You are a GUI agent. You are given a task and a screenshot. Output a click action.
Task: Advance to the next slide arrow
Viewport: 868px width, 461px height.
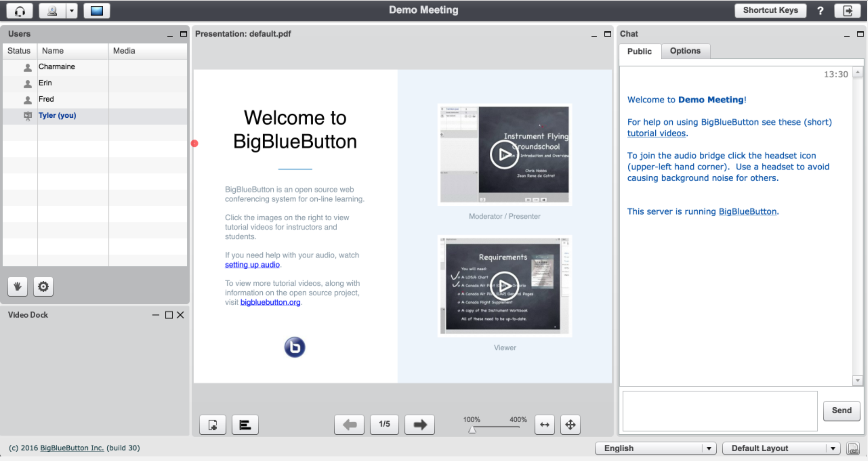(x=420, y=425)
